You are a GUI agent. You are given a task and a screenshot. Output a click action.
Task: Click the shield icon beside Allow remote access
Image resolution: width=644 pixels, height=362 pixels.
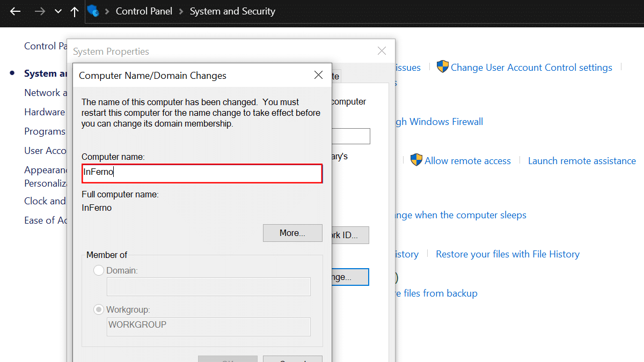[x=416, y=160]
